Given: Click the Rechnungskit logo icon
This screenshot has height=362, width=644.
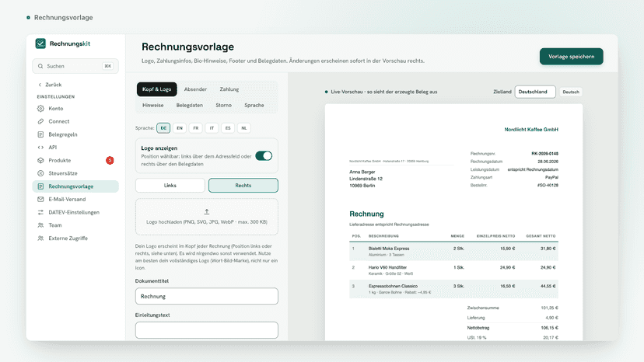Looking at the screenshot, I should click(40, 44).
